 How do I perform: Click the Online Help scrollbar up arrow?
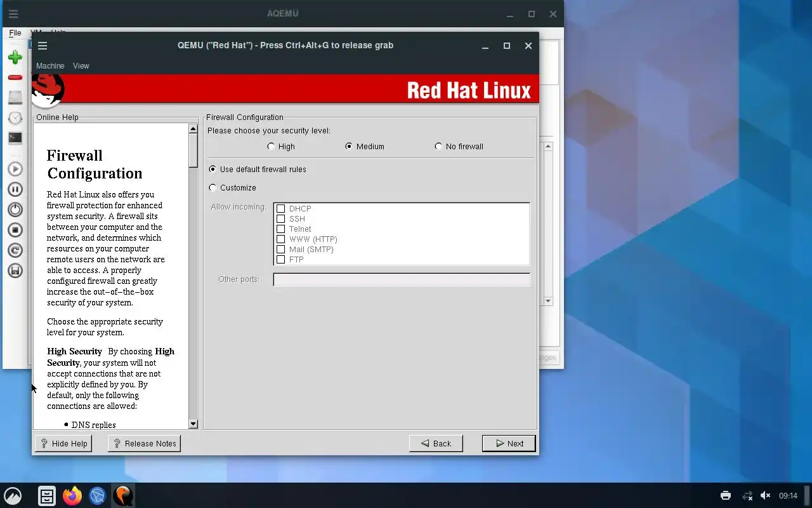[x=193, y=129]
